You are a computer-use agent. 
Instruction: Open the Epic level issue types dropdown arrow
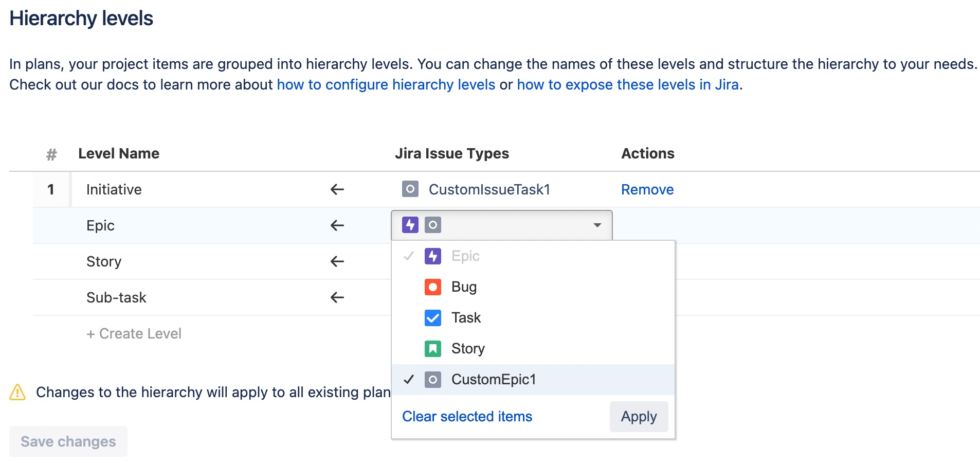pyautogui.click(x=597, y=225)
